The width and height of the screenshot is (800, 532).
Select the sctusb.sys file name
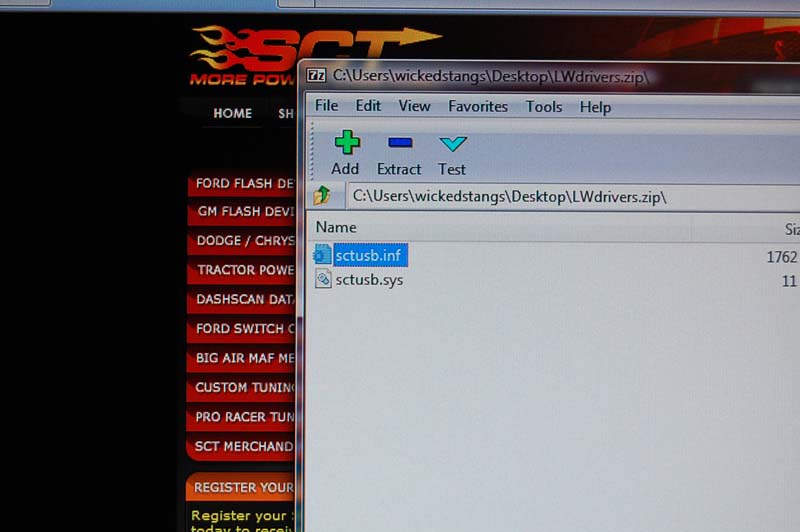[369, 280]
